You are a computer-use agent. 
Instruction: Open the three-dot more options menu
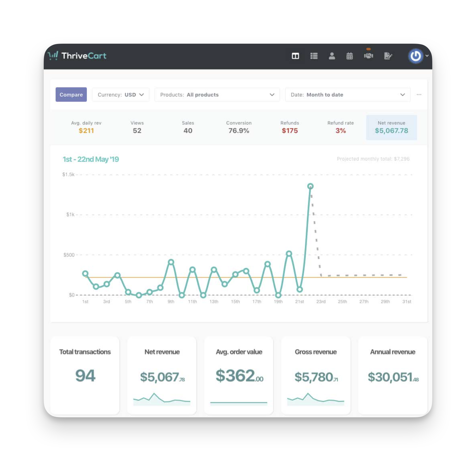tap(419, 95)
